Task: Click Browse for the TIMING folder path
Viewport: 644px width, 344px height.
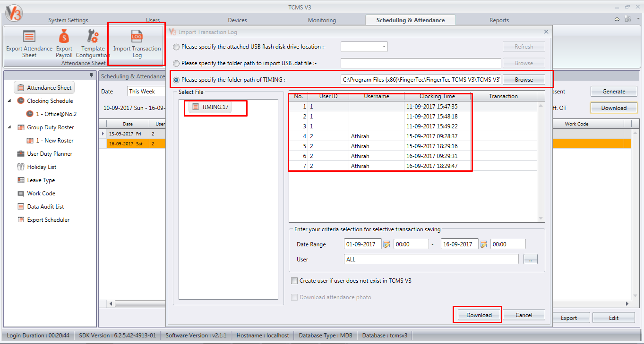Action: [x=524, y=80]
